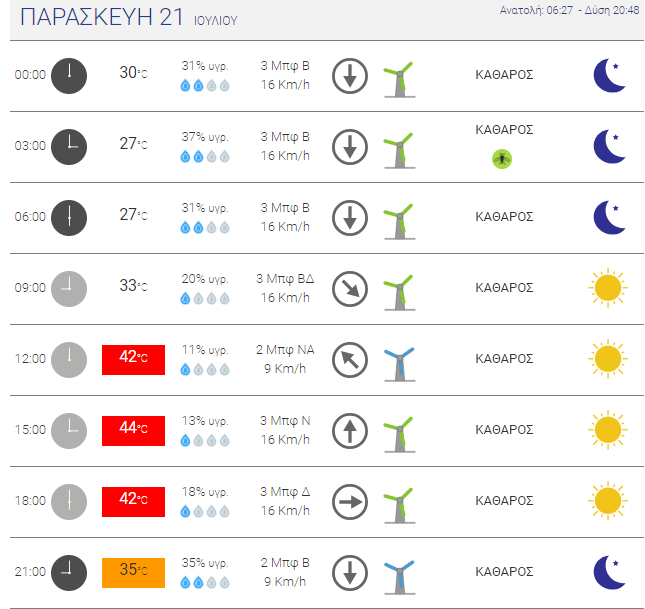The width and height of the screenshot is (645, 609).
Task: Click the grey clock icon at 15:00
Action: point(69,431)
